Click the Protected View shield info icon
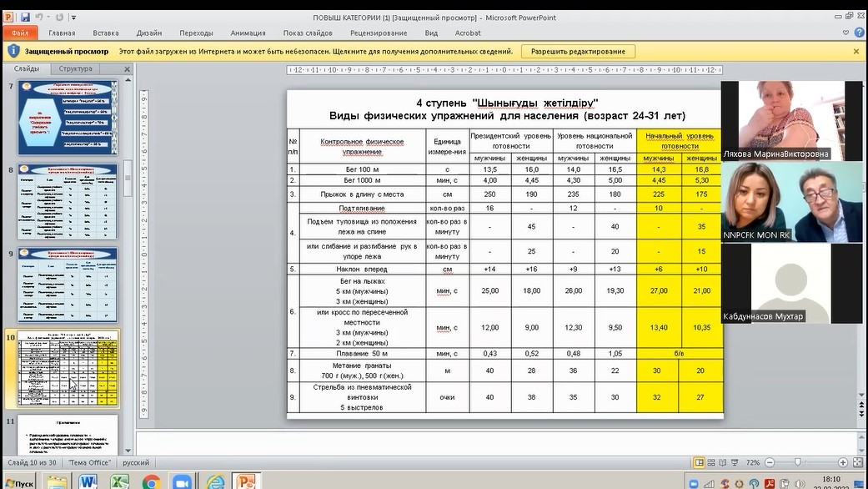Screen dimensions: 868x489 (13, 52)
